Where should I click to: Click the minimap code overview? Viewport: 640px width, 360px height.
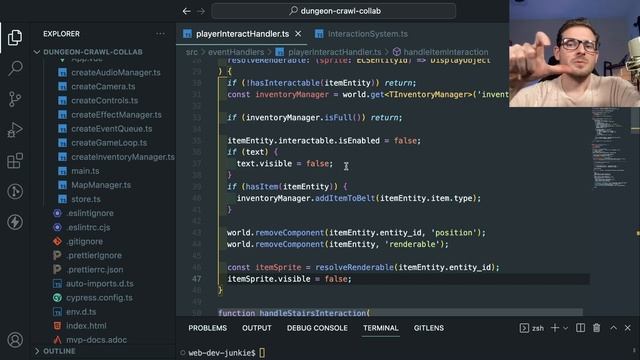tap(611, 148)
